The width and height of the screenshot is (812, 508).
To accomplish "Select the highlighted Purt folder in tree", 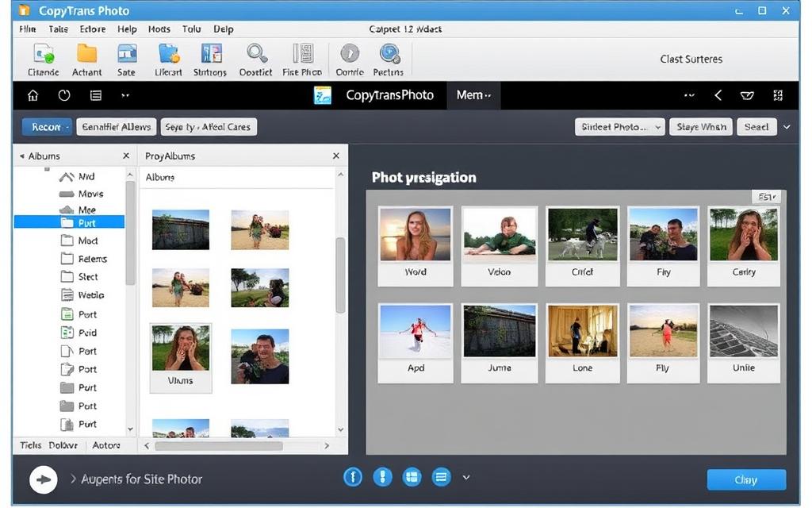I will click(x=86, y=223).
